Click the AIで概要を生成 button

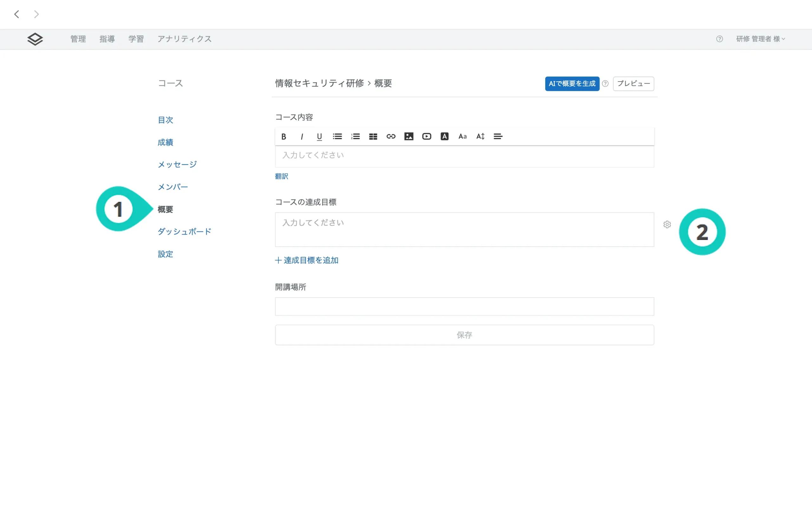coord(572,83)
